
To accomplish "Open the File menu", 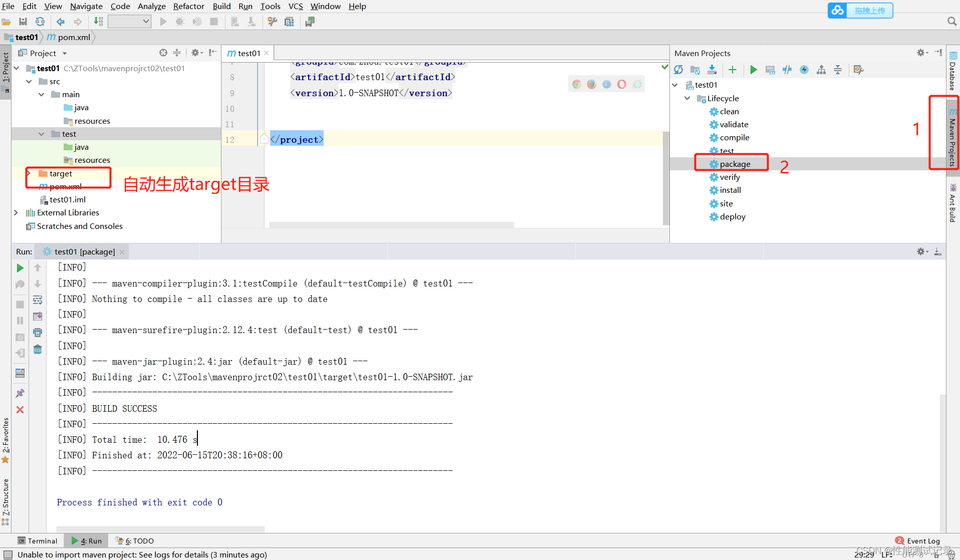I will [x=9, y=6].
